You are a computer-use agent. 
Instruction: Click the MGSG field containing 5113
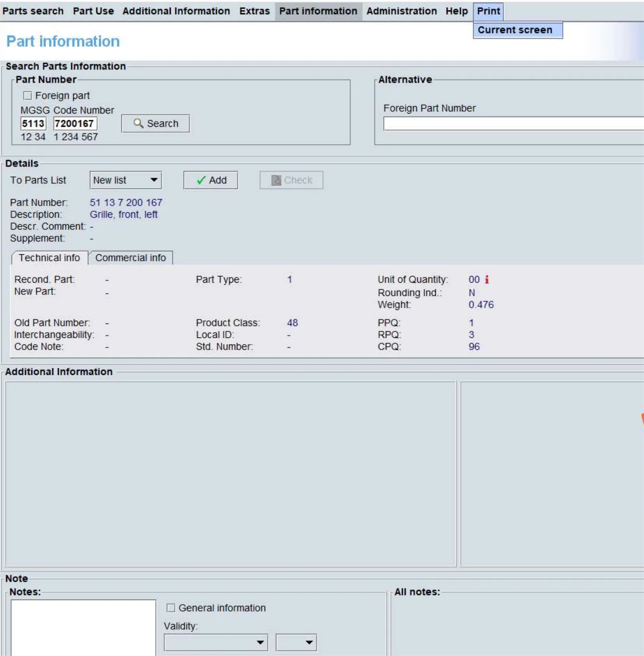point(33,124)
